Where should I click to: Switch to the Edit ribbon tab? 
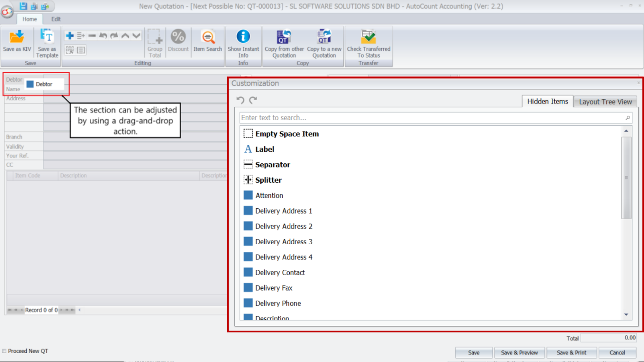tap(56, 19)
